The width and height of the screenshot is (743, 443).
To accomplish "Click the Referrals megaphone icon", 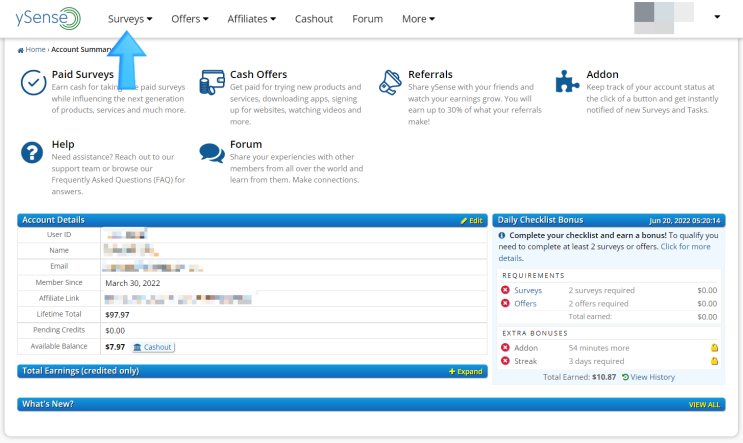I will [390, 82].
